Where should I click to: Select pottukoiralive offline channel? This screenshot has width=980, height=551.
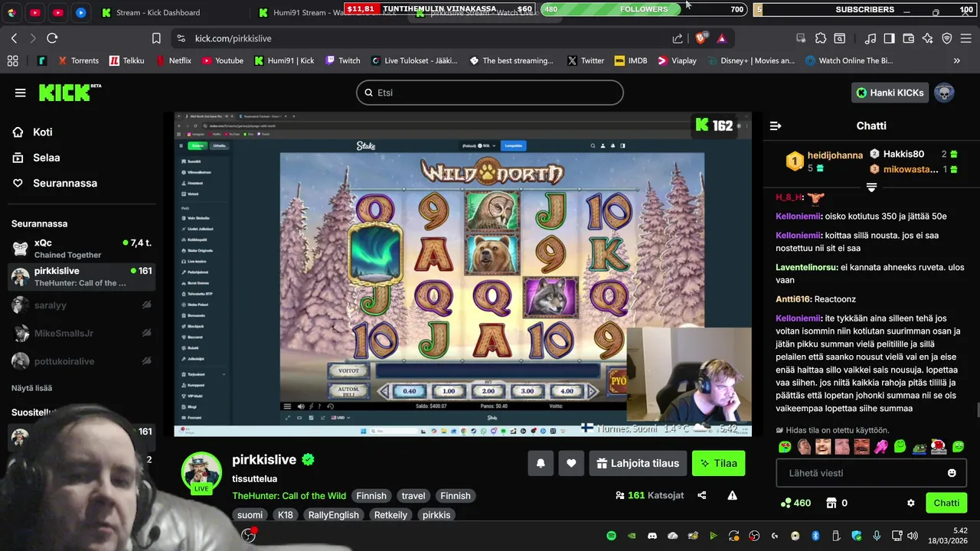81,361
